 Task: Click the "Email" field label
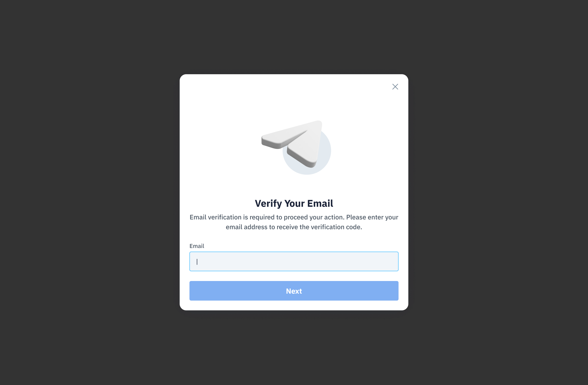point(197,246)
